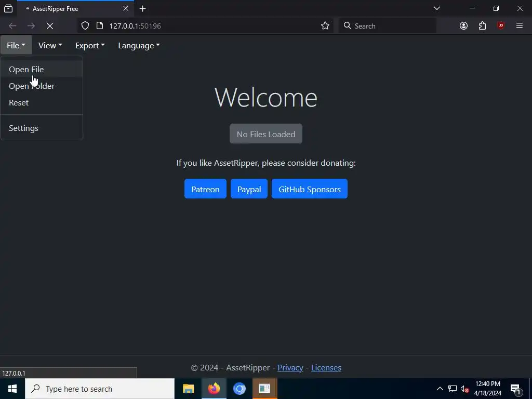This screenshot has height=399, width=532.
Task: Open the Firefox account icon
Action: pyautogui.click(x=463, y=26)
